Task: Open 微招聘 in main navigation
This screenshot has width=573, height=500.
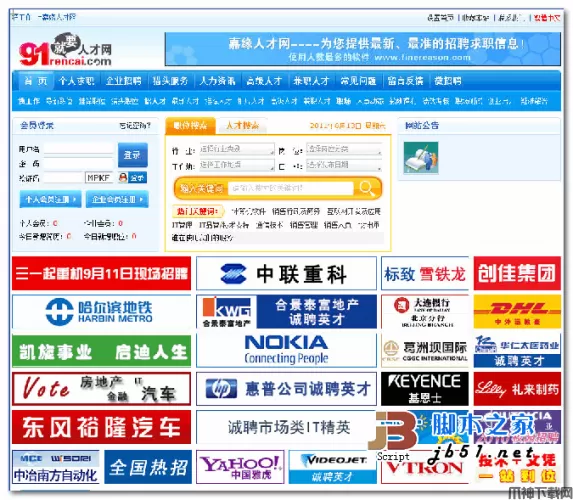Action: point(448,81)
